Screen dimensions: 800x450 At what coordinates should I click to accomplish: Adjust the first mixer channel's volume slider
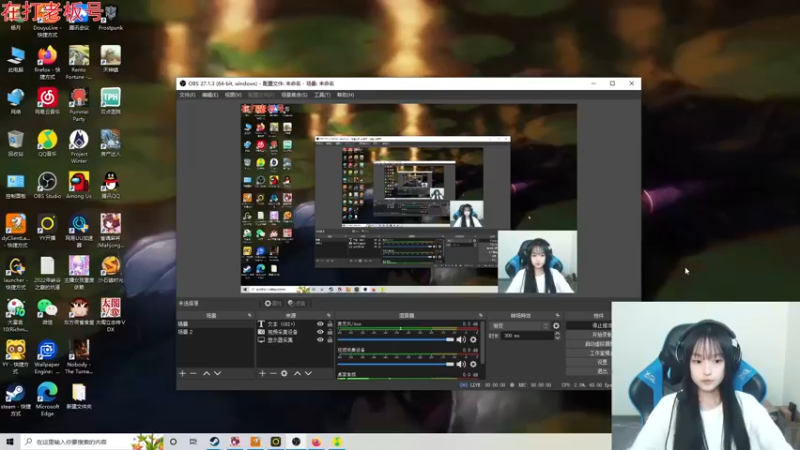click(396, 340)
